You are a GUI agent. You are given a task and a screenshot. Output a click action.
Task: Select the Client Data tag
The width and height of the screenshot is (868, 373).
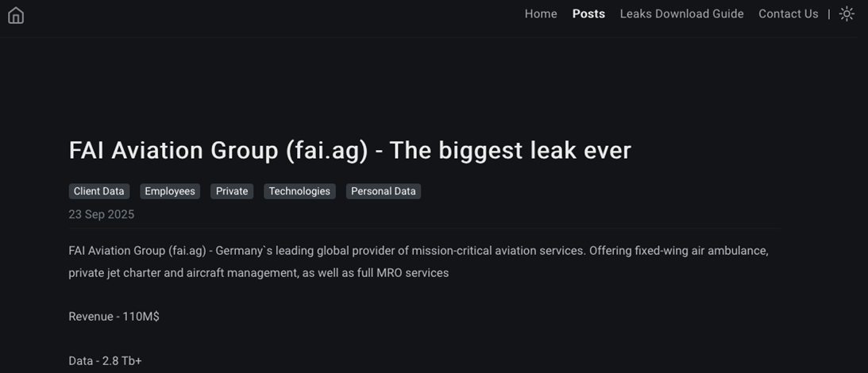[x=99, y=191]
